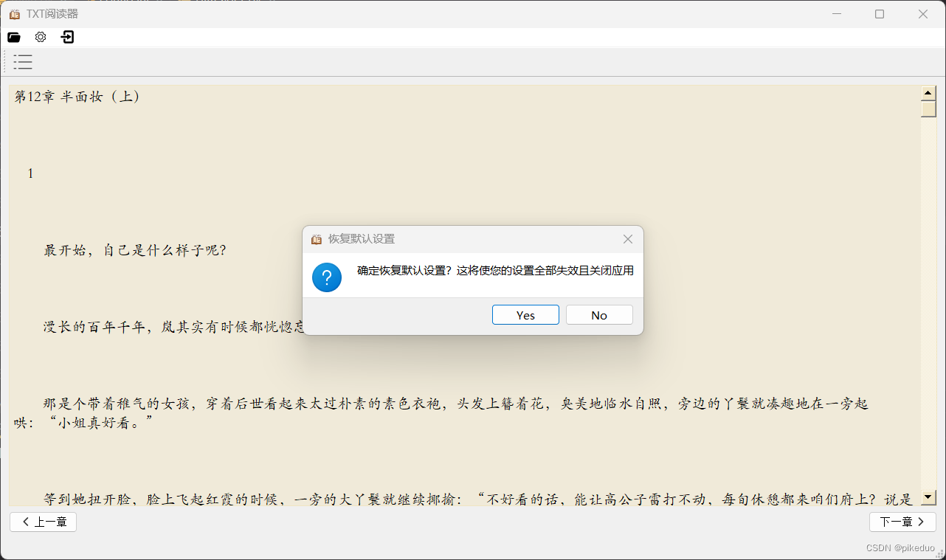Click the book icon in the dialog title bar
Viewport: 946px width, 560px height.
click(317, 239)
